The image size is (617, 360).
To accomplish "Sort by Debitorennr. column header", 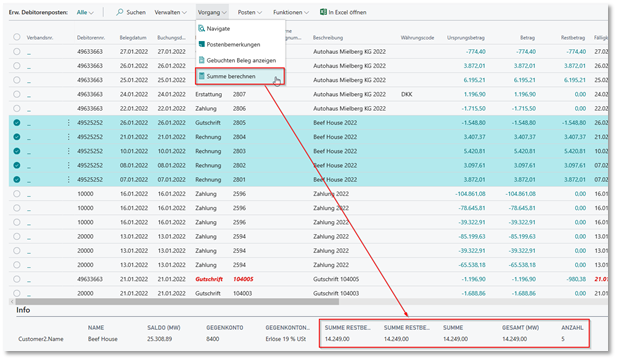I will pos(91,38).
